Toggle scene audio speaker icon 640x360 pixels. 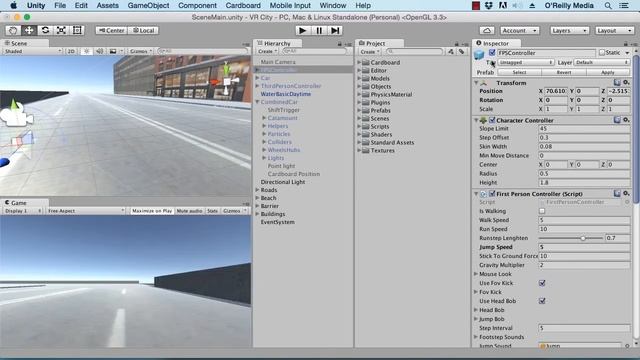pyautogui.click(x=99, y=51)
